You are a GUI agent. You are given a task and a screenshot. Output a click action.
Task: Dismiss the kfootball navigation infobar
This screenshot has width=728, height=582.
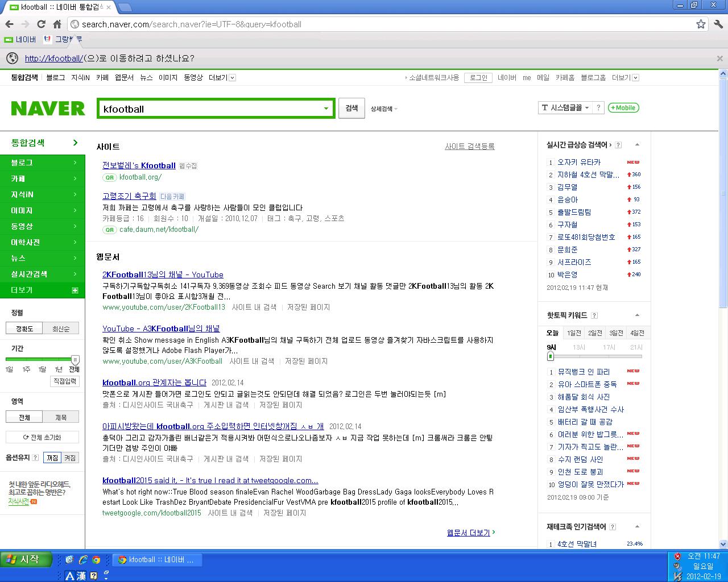[719, 58]
